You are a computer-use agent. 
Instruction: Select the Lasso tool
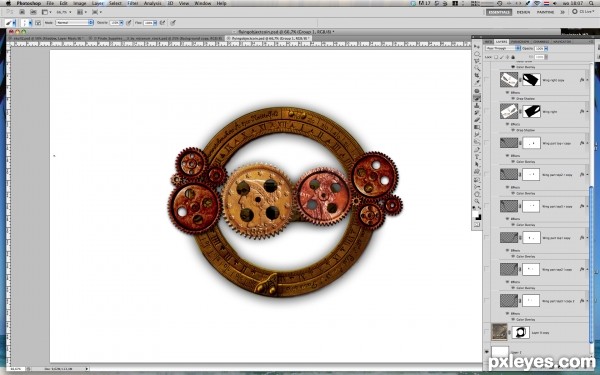pos(477,61)
